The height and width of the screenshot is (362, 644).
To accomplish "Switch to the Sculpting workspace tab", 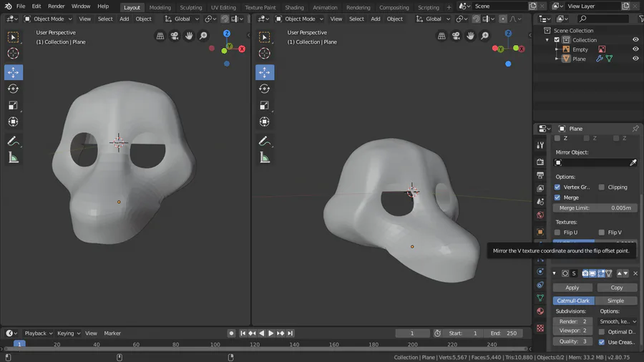I will (191, 7).
